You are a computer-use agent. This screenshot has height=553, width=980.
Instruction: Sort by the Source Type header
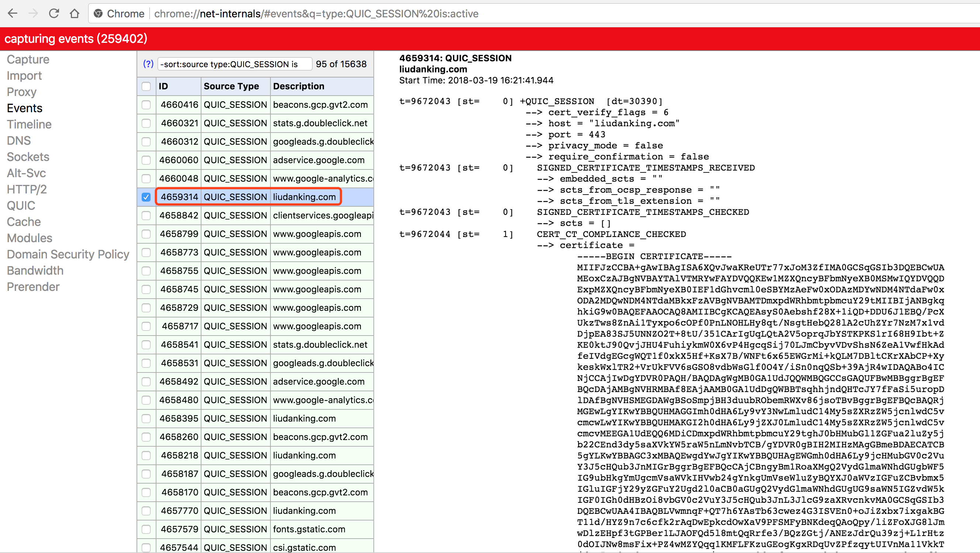tap(231, 86)
